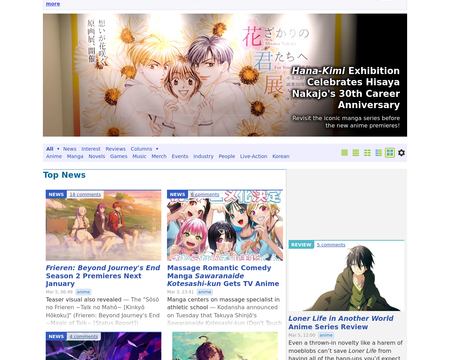Filter feed by Interest
Viewport: 450px width, 360px height.
[91, 149]
